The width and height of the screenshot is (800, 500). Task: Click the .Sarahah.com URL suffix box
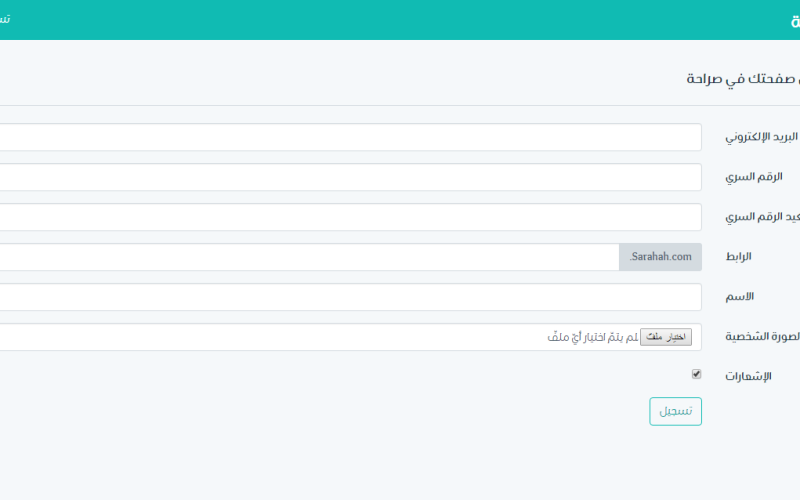[x=660, y=257]
